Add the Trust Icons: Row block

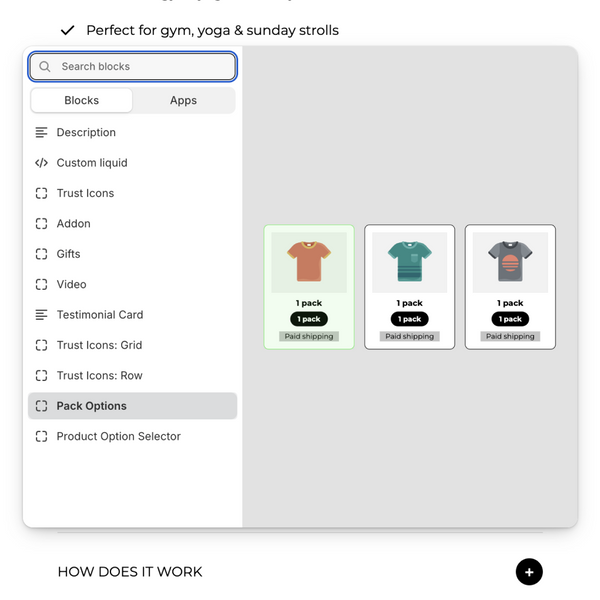pyautogui.click(x=99, y=376)
